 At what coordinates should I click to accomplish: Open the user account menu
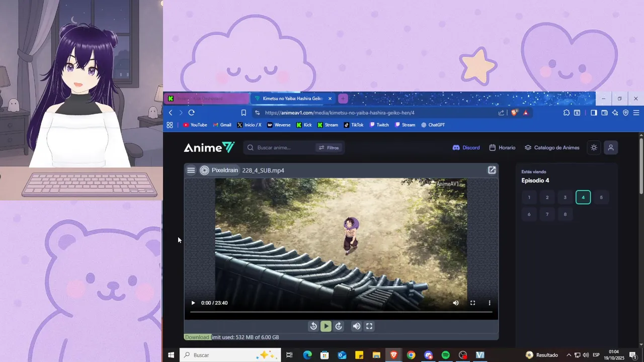(611, 148)
